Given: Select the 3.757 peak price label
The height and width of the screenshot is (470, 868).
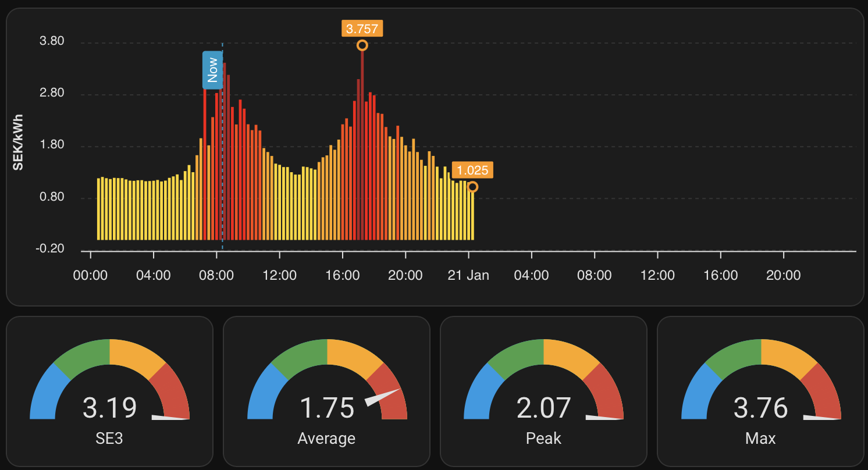Looking at the screenshot, I should [362, 29].
